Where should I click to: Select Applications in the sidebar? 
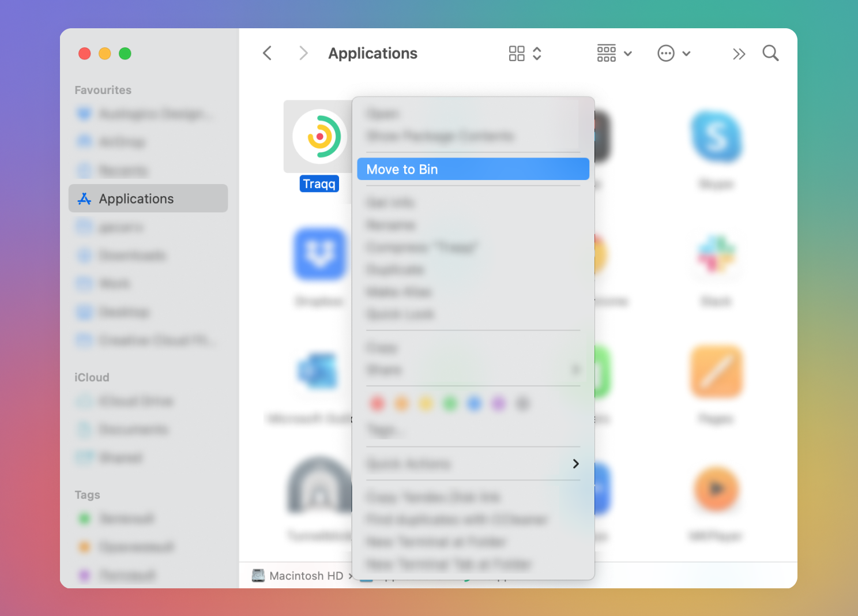click(148, 198)
